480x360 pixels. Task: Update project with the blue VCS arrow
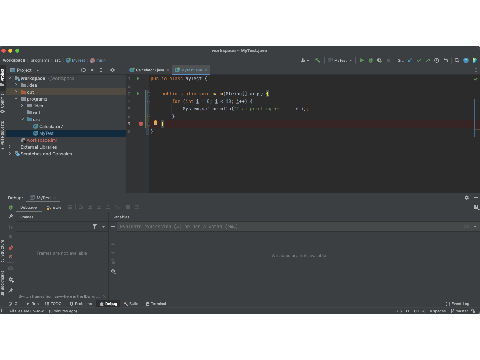tap(410, 60)
